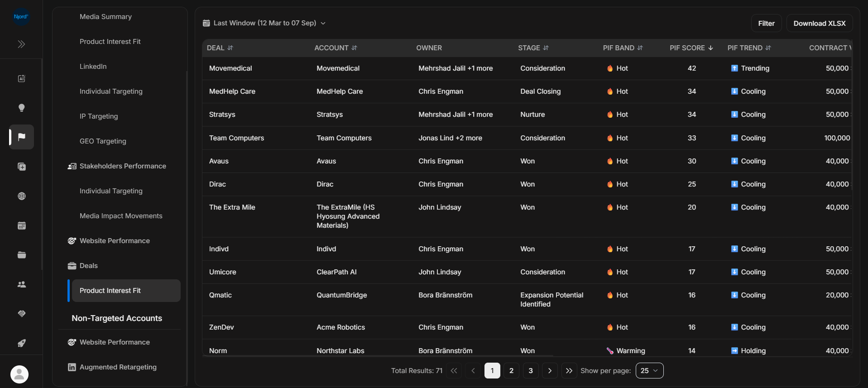This screenshot has width=868, height=388.
Task: Click the Trending arrow icon for Movemedical
Action: click(x=734, y=68)
